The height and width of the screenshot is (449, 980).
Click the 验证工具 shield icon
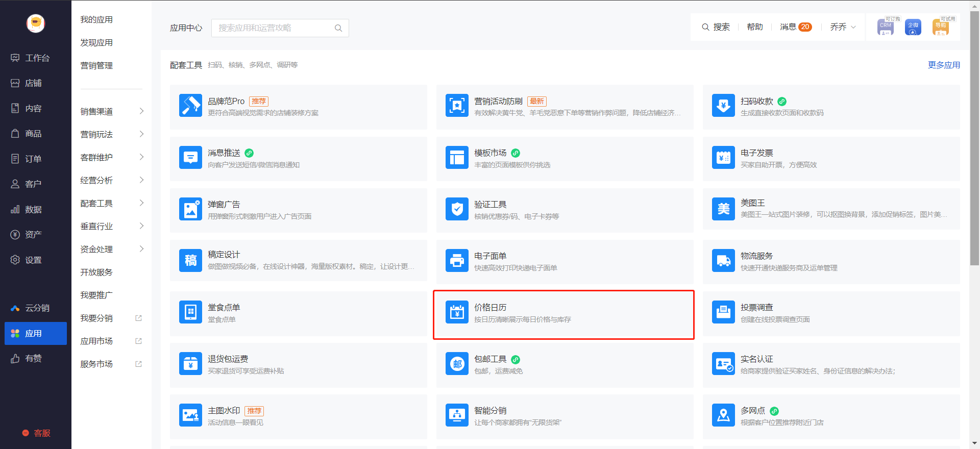tap(457, 209)
